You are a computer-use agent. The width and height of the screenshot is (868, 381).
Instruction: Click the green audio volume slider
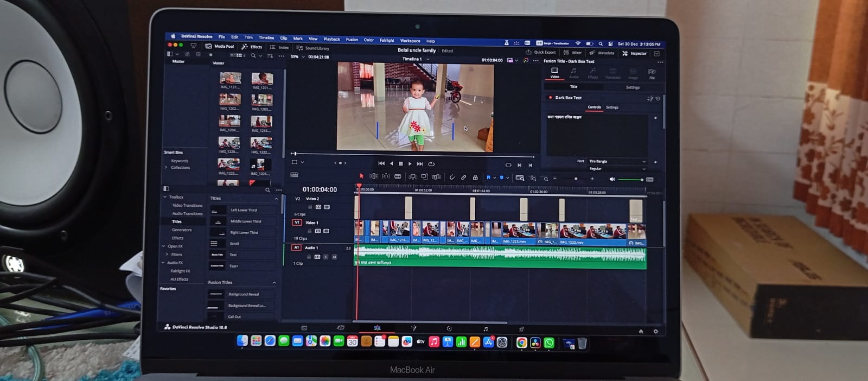(x=629, y=180)
